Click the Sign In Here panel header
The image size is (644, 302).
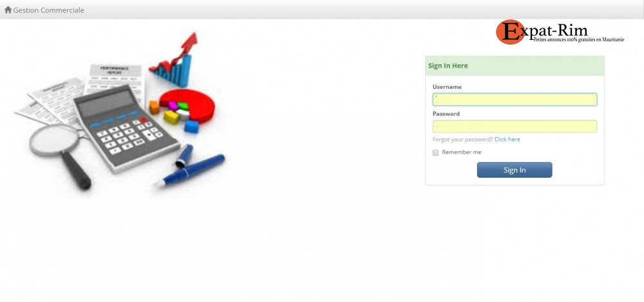coord(515,66)
